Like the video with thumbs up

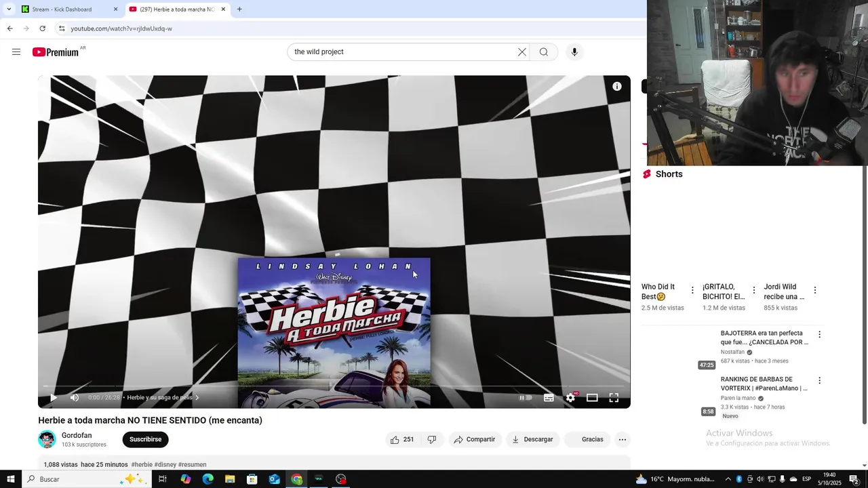tap(402, 439)
